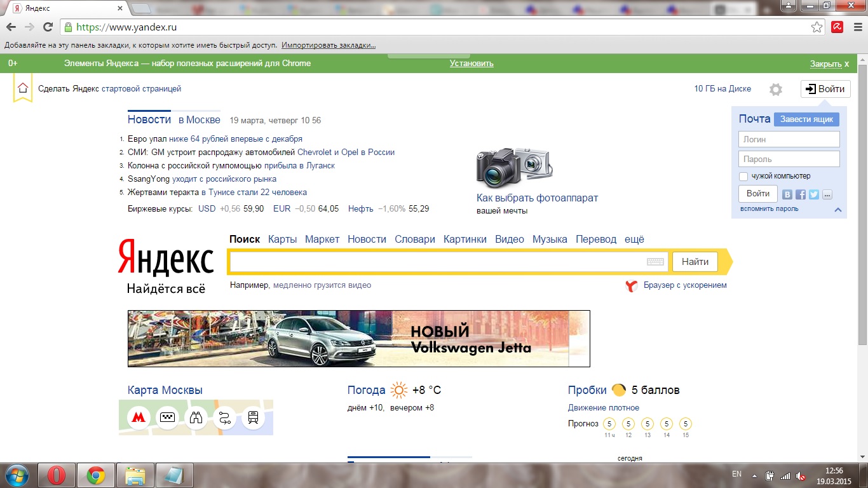Open the Словари tab
Viewport: 868px width, 488px height.
(x=415, y=240)
